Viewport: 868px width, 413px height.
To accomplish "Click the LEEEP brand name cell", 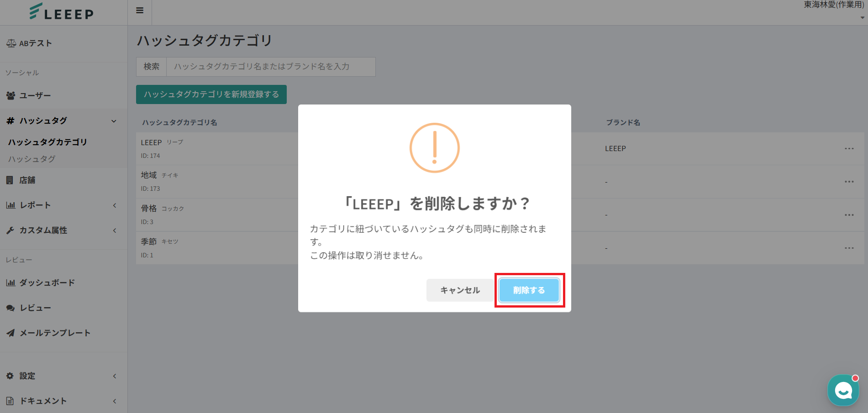I will [615, 149].
